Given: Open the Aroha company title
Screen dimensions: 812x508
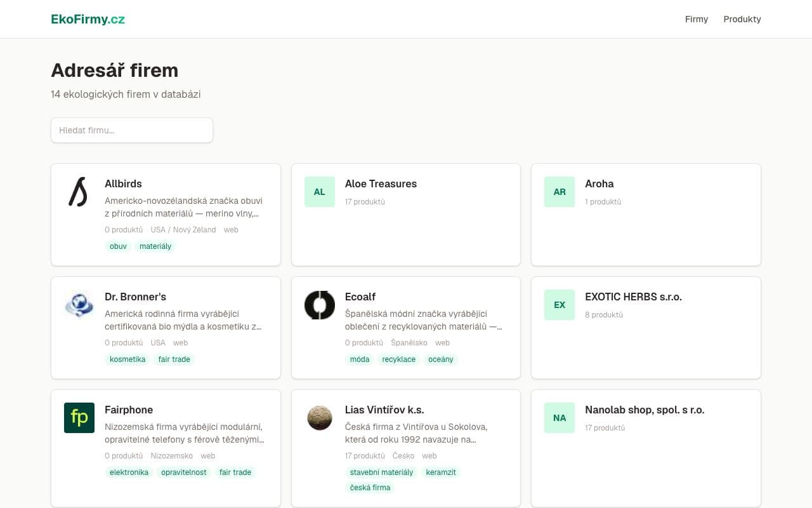Looking at the screenshot, I should [599, 184].
